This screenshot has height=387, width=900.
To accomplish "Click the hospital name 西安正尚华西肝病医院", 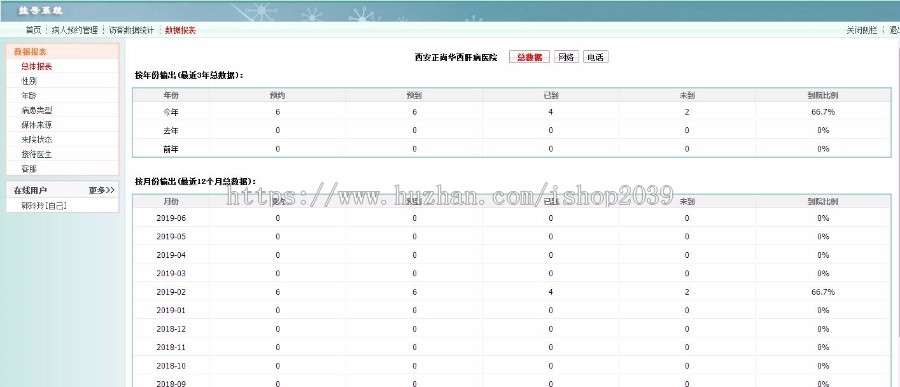I will pyautogui.click(x=456, y=57).
